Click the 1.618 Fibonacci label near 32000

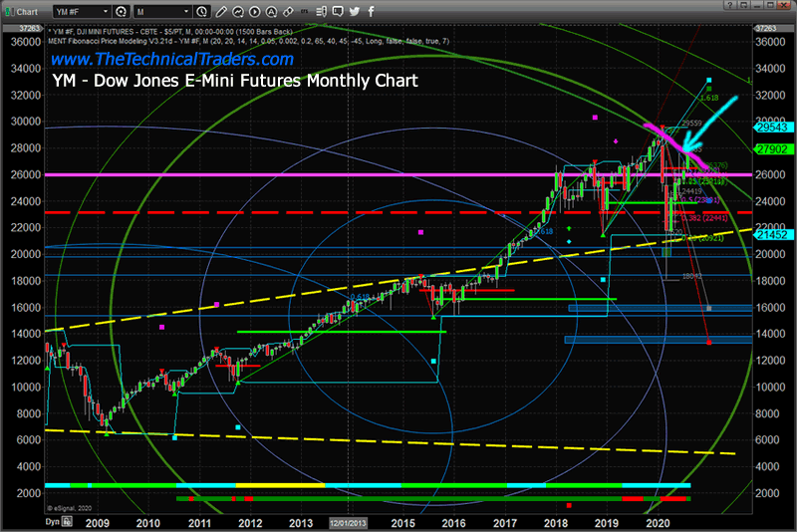(x=709, y=98)
